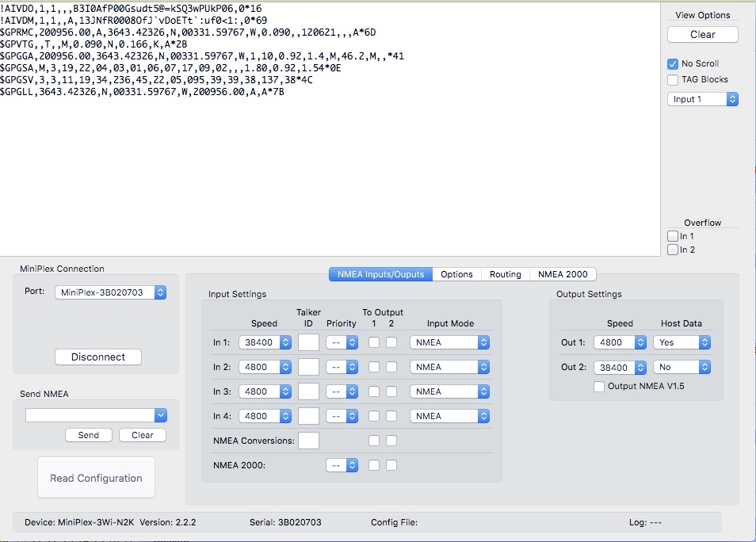Open the Send NMEA sentence combo box

tap(96, 415)
